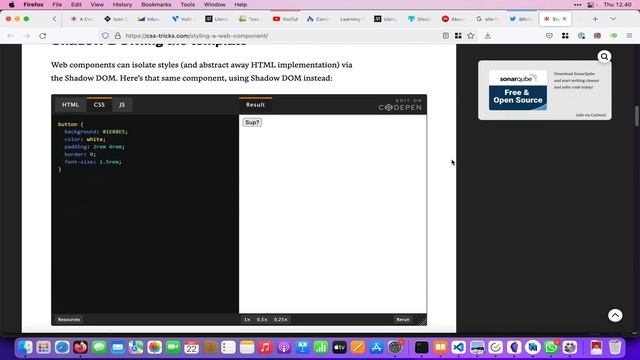Open the Bookmarks menu
This screenshot has width=640, height=360.
[x=156, y=4]
